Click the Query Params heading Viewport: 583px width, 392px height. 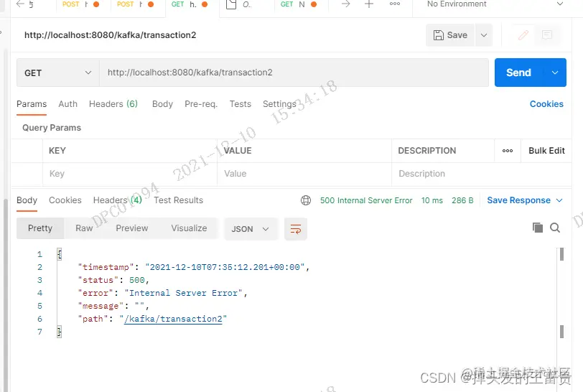pyautogui.click(x=52, y=128)
